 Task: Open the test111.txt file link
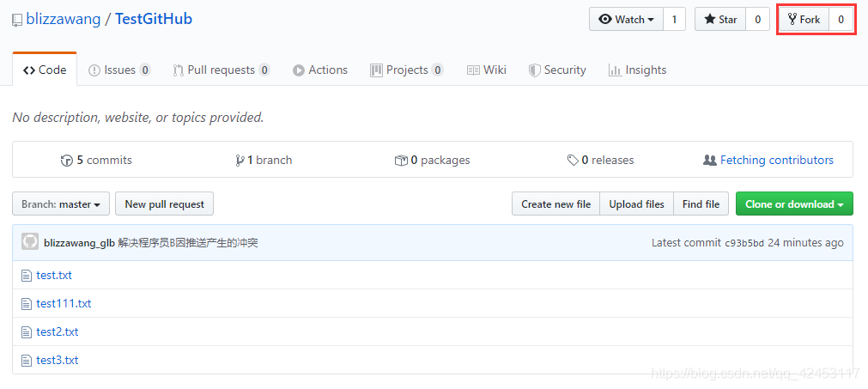[x=64, y=304]
